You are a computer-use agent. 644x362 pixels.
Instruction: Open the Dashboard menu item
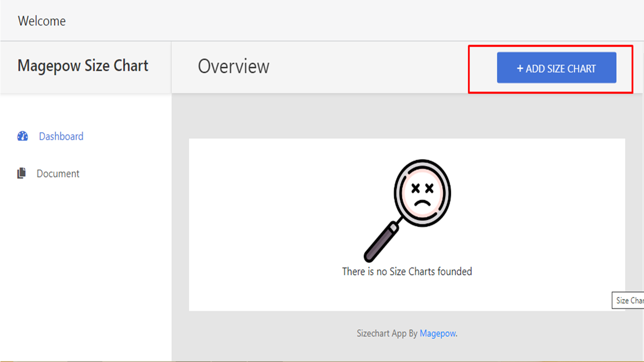click(61, 136)
